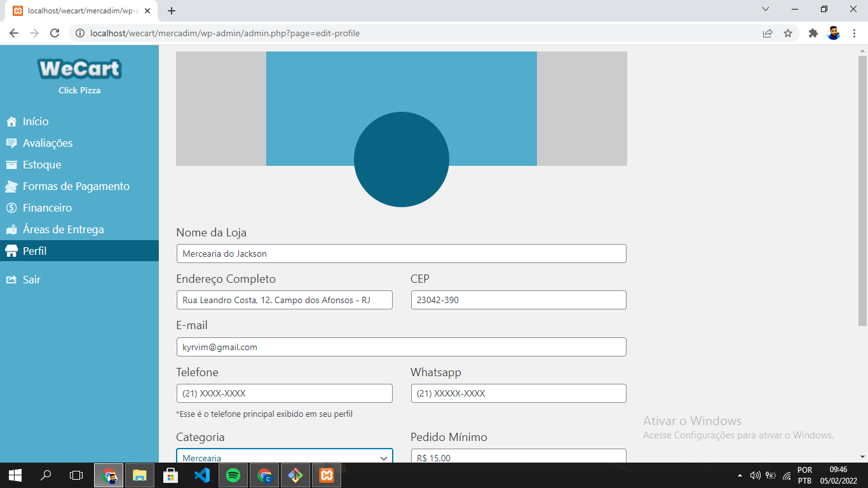Click the Estoque inventory icon
This screenshot has height=488, width=868.
click(10, 165)
